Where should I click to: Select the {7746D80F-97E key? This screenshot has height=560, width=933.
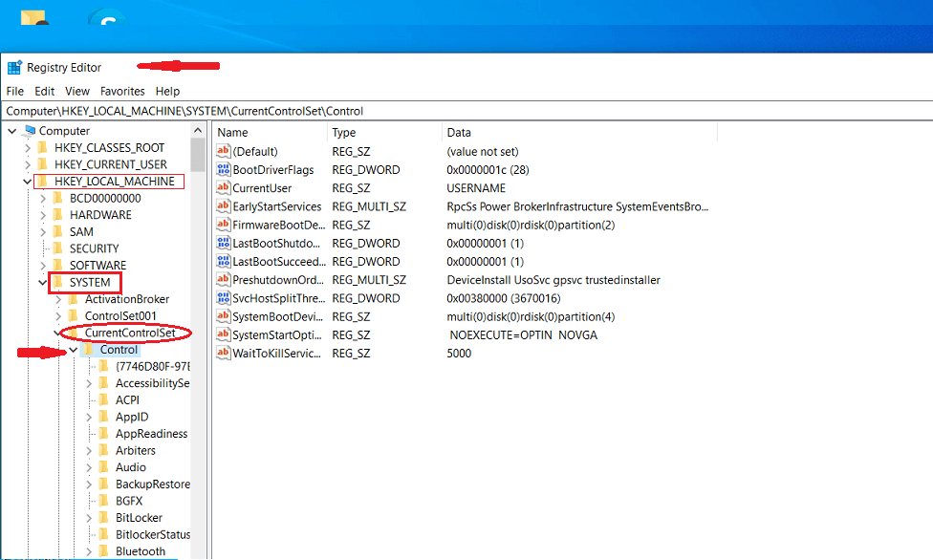(152, 367)
